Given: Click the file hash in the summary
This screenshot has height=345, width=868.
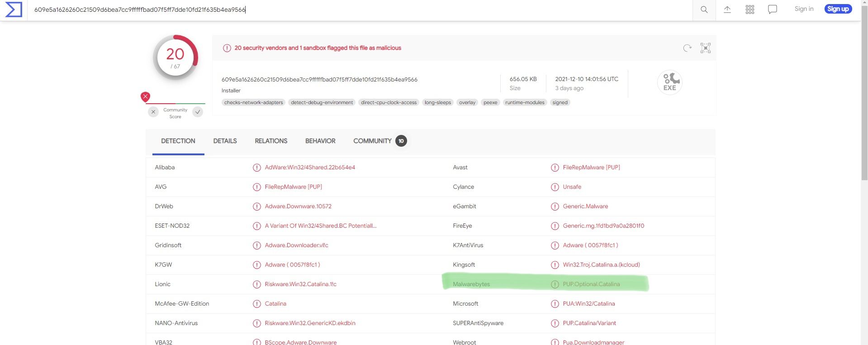Looking at the screenshot, I should (319, 80).
